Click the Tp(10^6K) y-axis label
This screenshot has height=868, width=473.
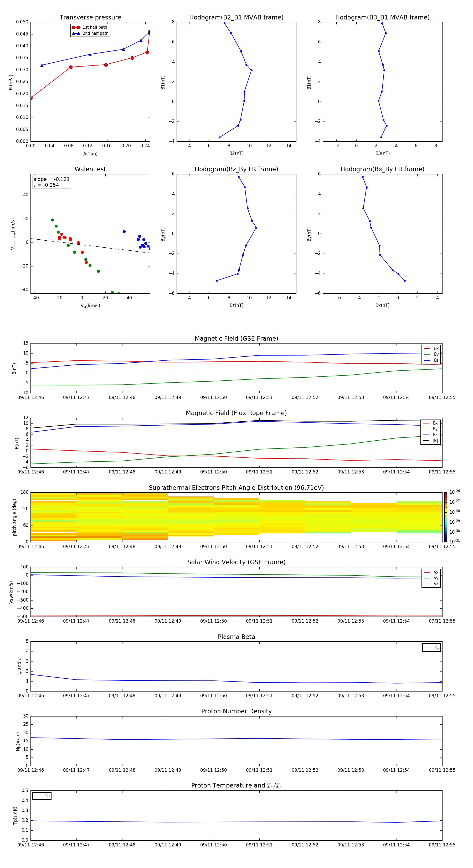[x=15, y=815]
